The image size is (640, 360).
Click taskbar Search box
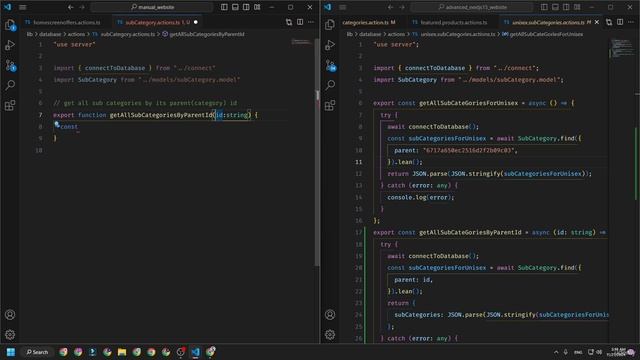point(37,352)
